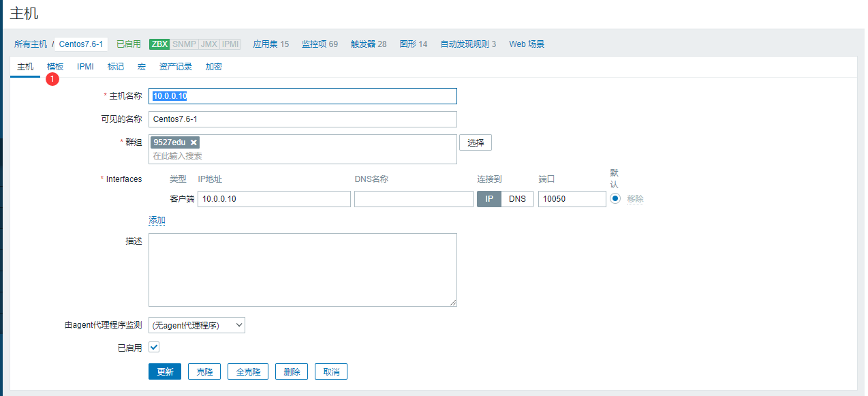The image size is (868, 396).
Task: Click the 更新 button
Action: click(x=165, y=371)
